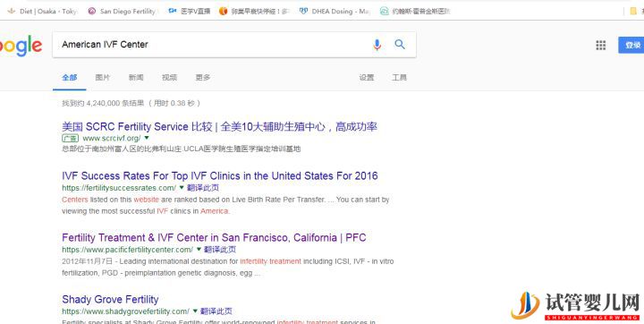Screen dimensions: 644x324
Task: Open the orange-icon 卵巢早衰 bookmark
Action: [255, 12]
